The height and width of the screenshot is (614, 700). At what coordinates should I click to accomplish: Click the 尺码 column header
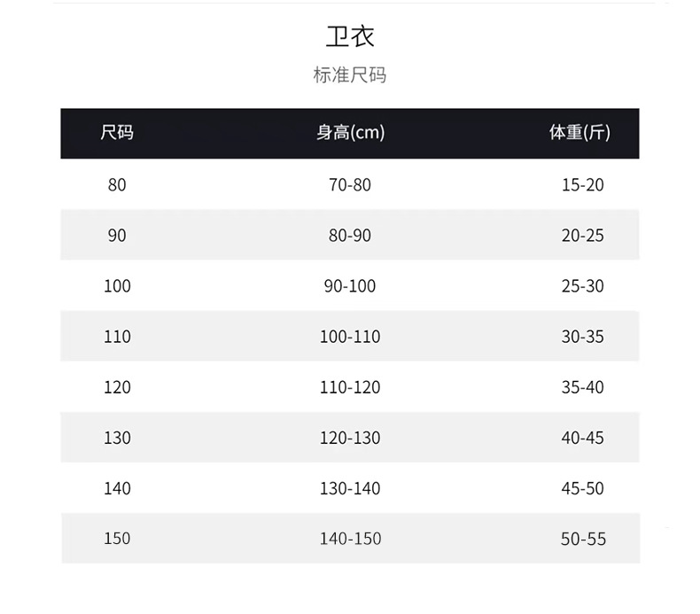point(117,133)
